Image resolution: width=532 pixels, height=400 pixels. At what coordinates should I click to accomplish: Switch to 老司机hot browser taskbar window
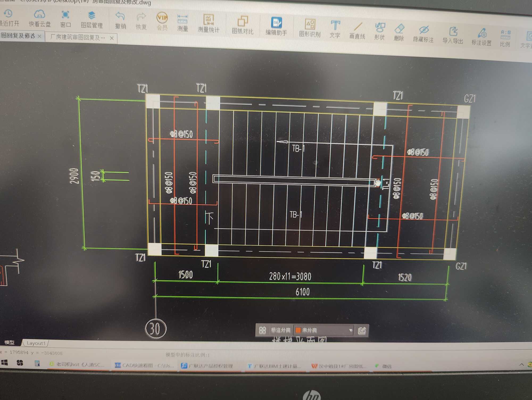coord(77,364)
